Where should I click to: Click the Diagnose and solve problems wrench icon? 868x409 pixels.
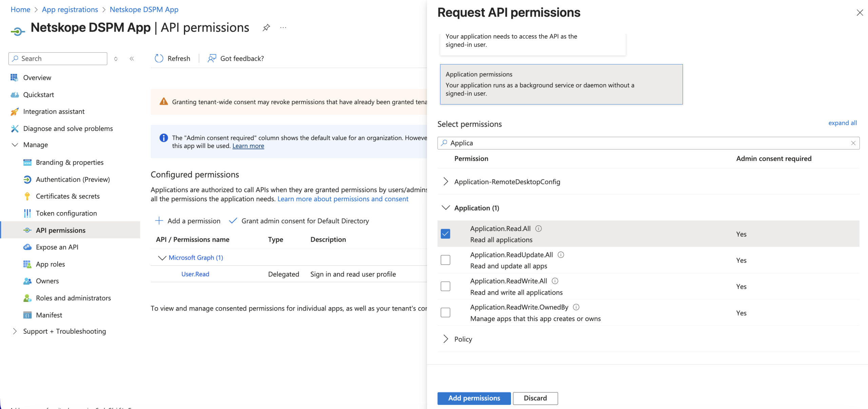[14, 128]
